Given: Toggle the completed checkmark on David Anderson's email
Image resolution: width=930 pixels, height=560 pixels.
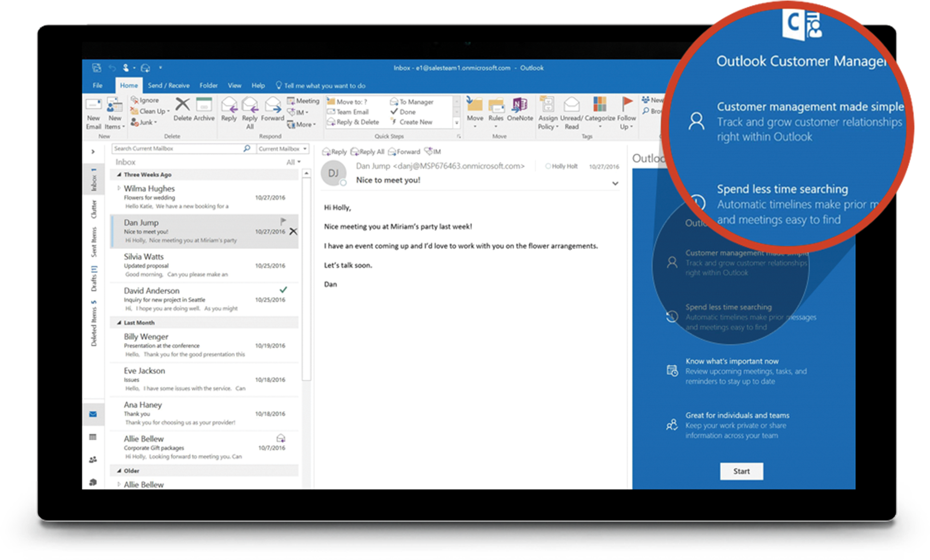Looking at the screenshot, I should point(283,290).
